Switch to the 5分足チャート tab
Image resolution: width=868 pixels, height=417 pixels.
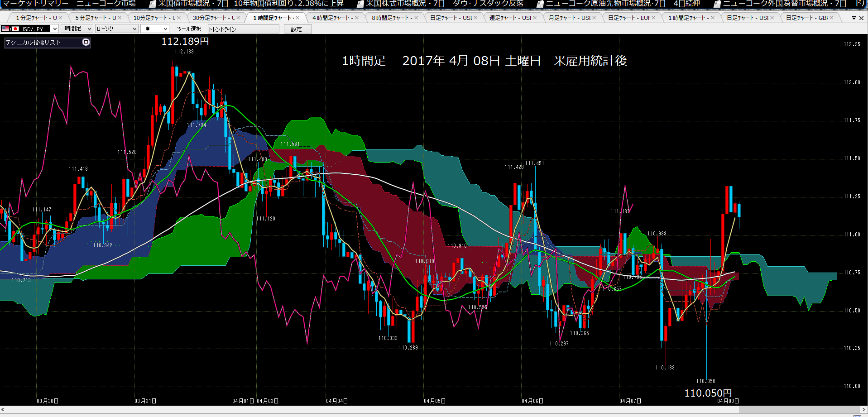96,18
